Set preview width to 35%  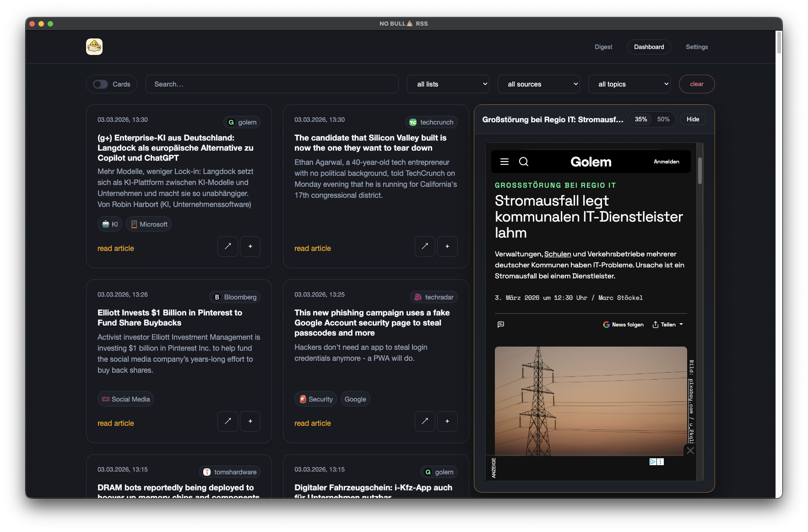pyautogui.click(x=641, y=119)
